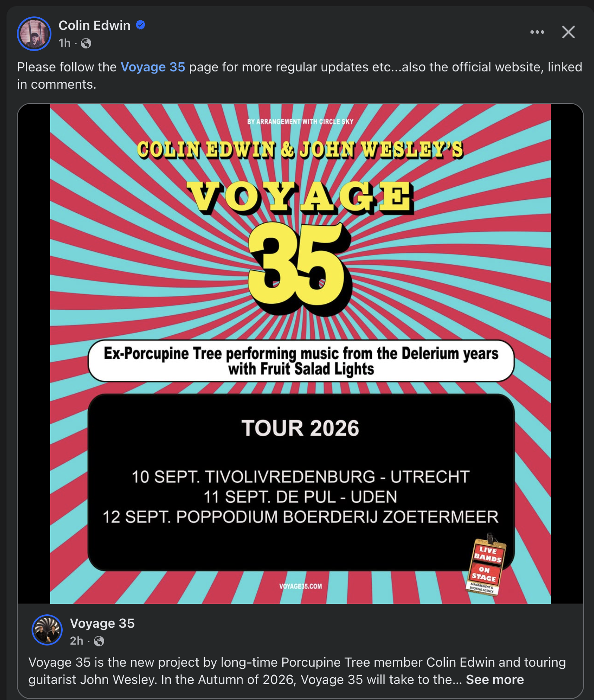This screenshot has width=594, height=700.
Task: Click the Ex-Porcupine Tree white banner on the poster
Action: tap(301, 361)
